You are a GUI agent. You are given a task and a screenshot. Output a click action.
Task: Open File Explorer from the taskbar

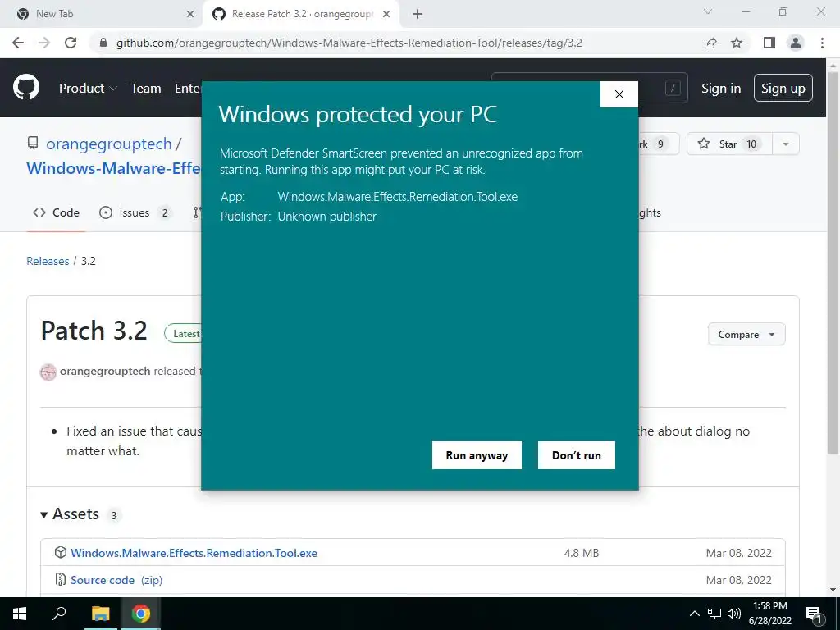(100, 614)
